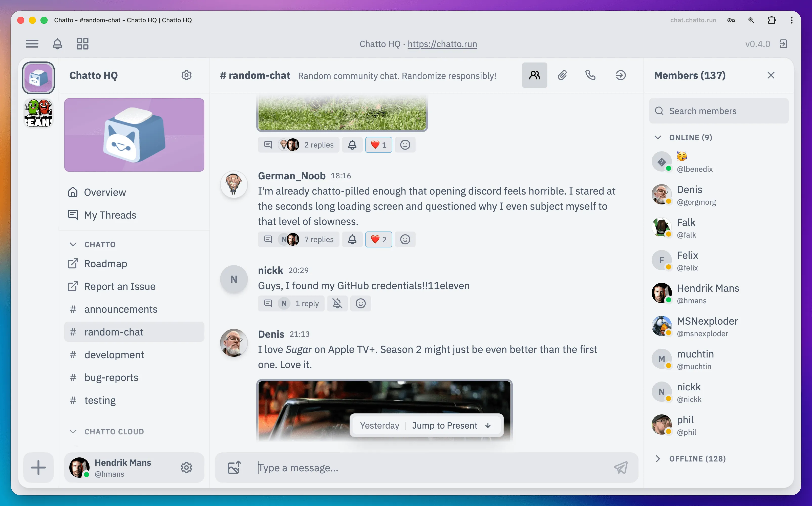Click Denis's avatar next to the 21:13 message
812x506 pixels.
point(234,343)
